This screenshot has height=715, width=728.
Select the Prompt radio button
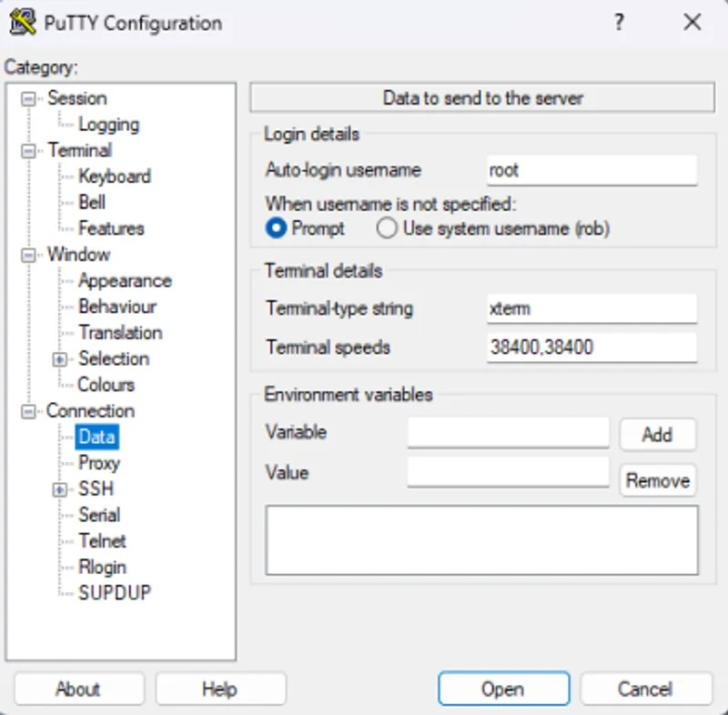(275, 228)
